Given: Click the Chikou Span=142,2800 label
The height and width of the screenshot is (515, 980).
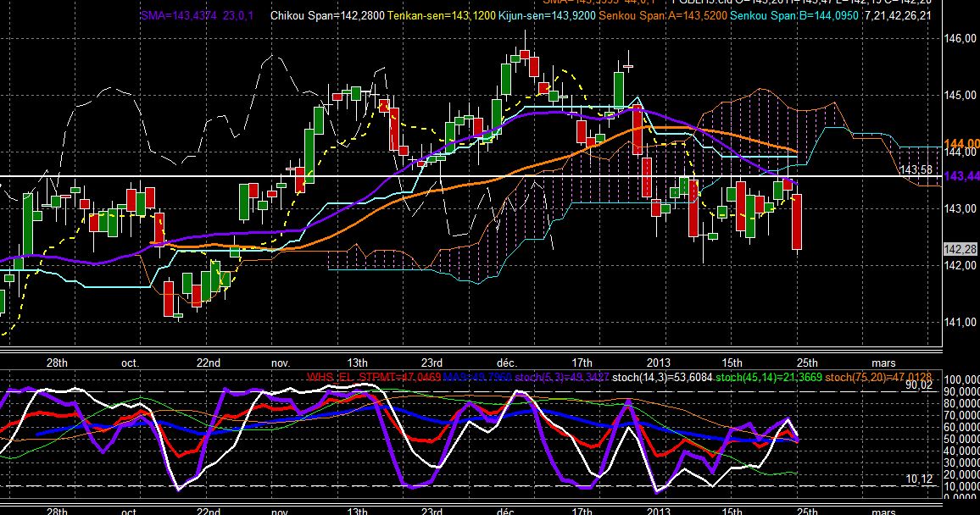Looking at the screenshot, I should 327,15.
